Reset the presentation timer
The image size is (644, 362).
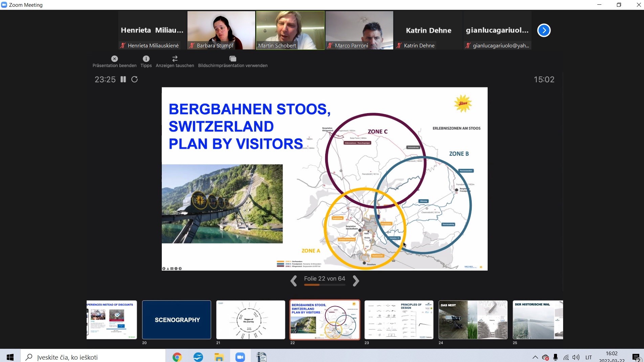134,79
